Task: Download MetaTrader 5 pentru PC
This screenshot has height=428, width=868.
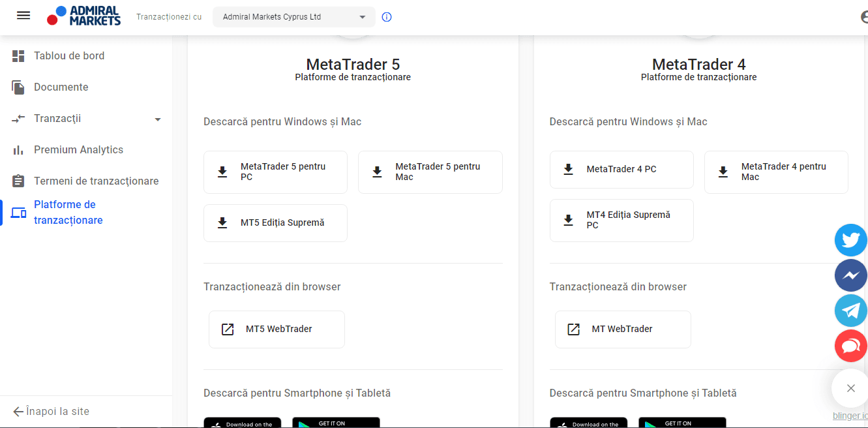Action: [x=275, y=172]
